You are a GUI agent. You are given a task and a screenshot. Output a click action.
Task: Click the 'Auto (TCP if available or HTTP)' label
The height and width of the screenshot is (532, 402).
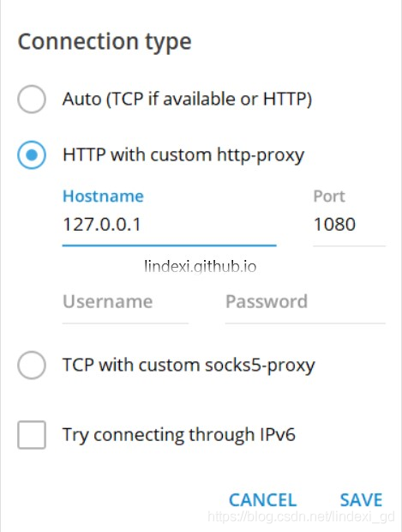[187, 99]
